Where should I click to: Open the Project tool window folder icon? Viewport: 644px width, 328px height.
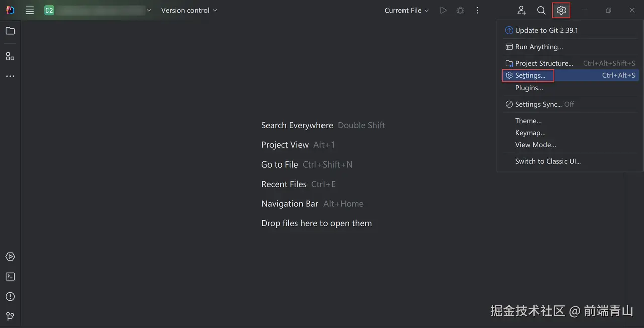click(10, 31)
